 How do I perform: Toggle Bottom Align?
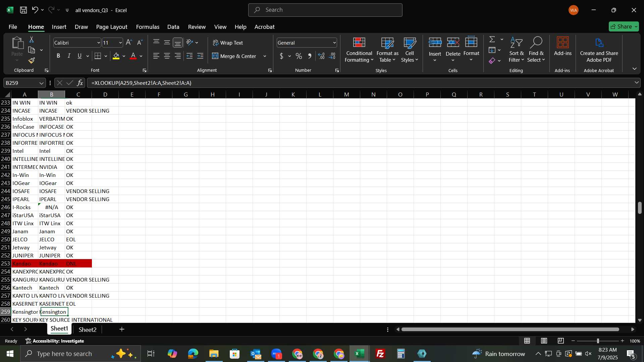[178, 43]
